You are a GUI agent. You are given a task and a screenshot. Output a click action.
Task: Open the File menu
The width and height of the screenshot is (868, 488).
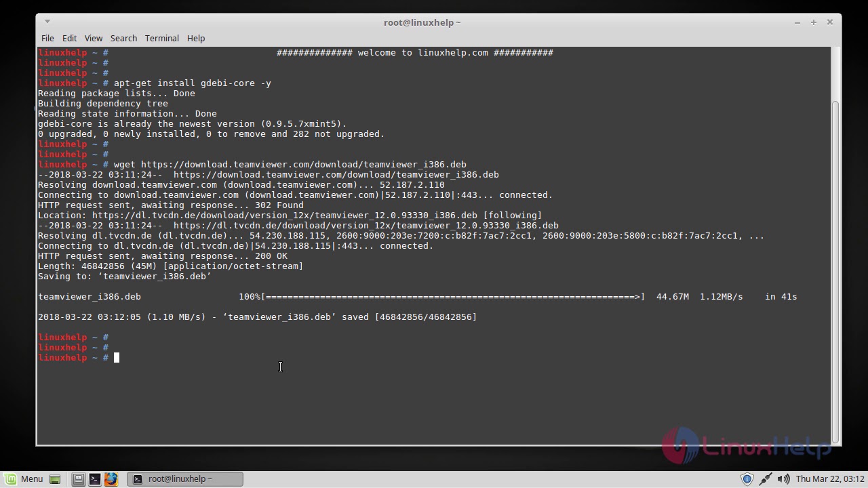coord(47,38)
